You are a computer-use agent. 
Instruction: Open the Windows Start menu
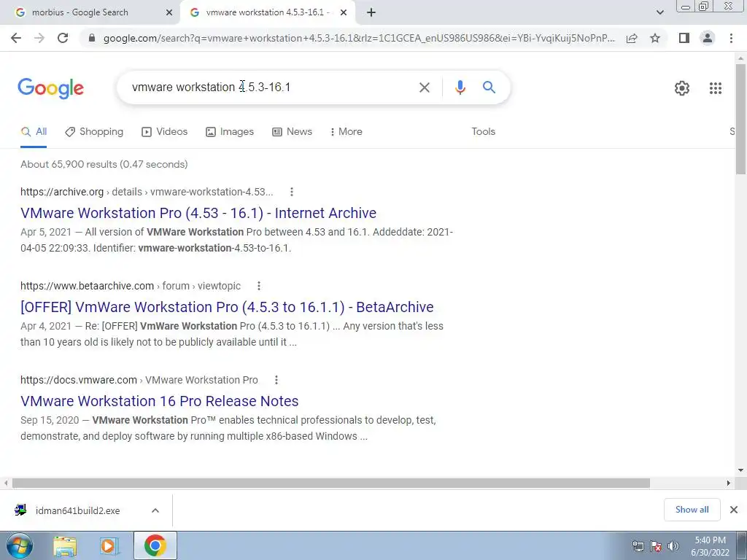pyautogui.click(x=20, y=545)
